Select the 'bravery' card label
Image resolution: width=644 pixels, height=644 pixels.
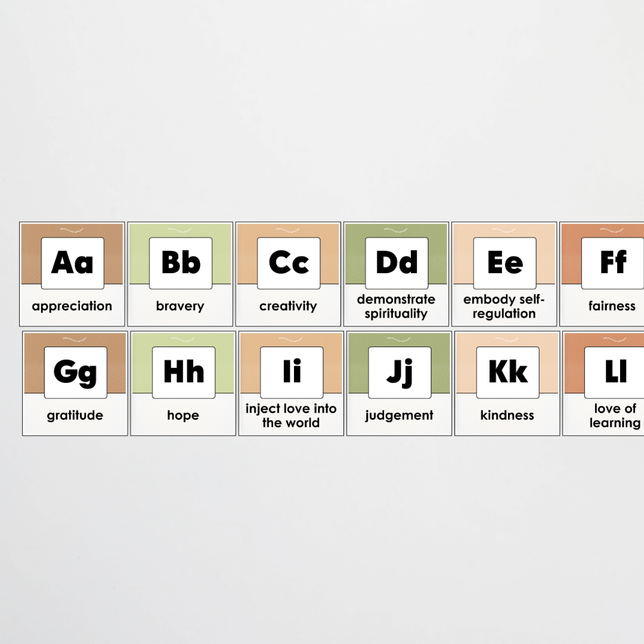click(180, 306)
